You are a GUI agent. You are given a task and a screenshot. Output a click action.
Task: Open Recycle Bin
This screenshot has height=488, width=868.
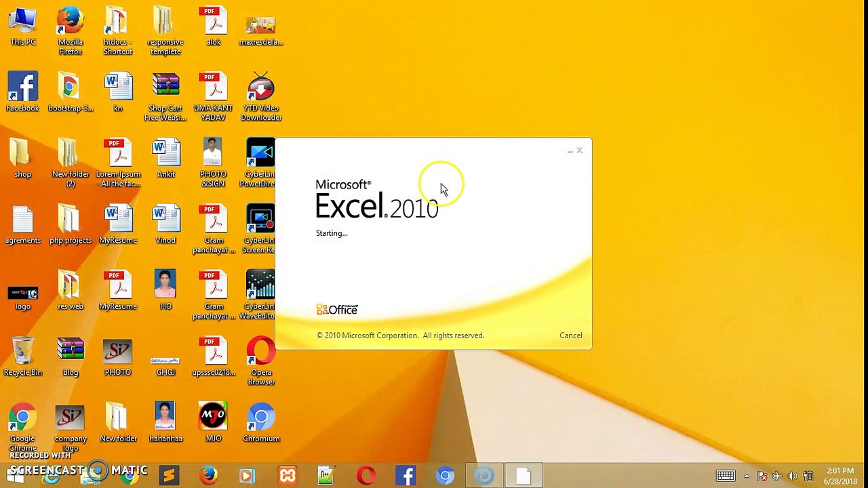tap(22, 357)
